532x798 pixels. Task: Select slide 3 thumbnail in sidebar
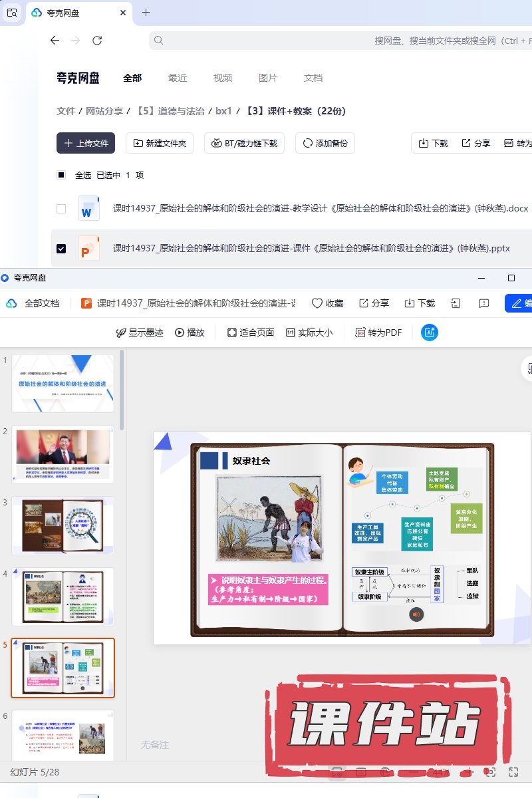(x=63, y=525)
